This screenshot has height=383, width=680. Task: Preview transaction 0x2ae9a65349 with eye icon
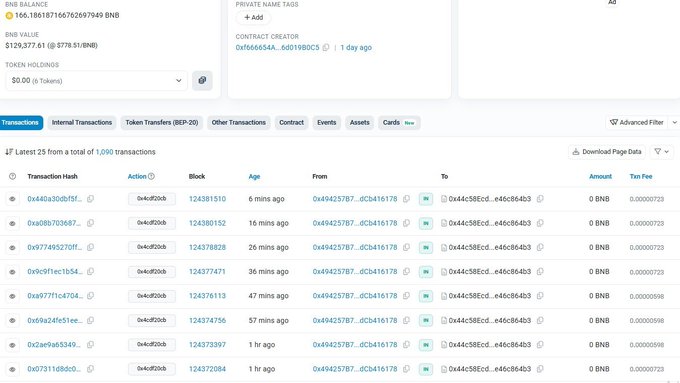(12, 345)
